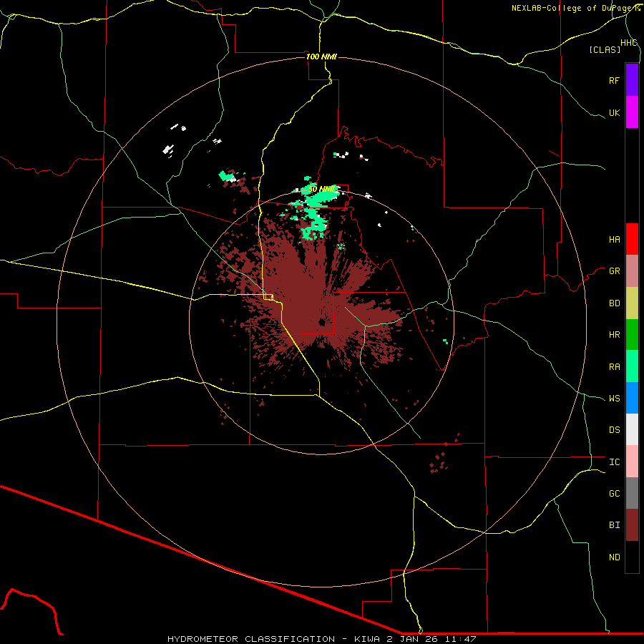644x644 pixels.
Task: Click the BI legend label
Action: [x=614, y=525]
